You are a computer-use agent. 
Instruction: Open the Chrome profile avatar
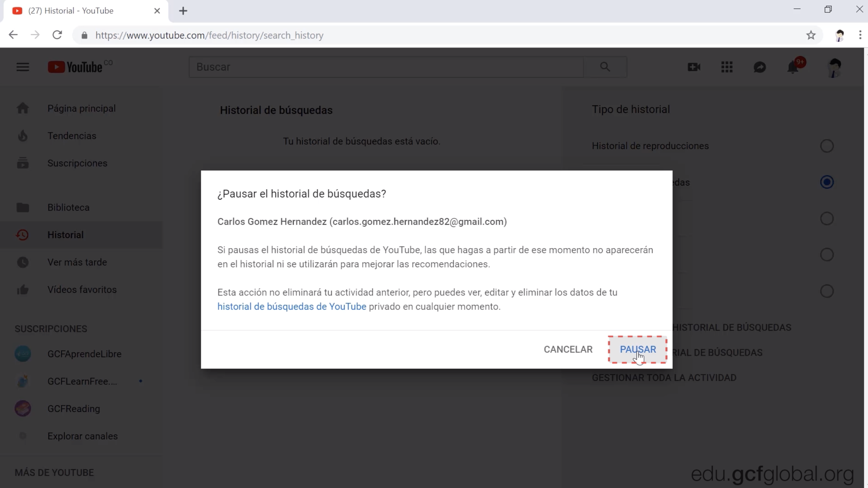[x=839, y=35]
